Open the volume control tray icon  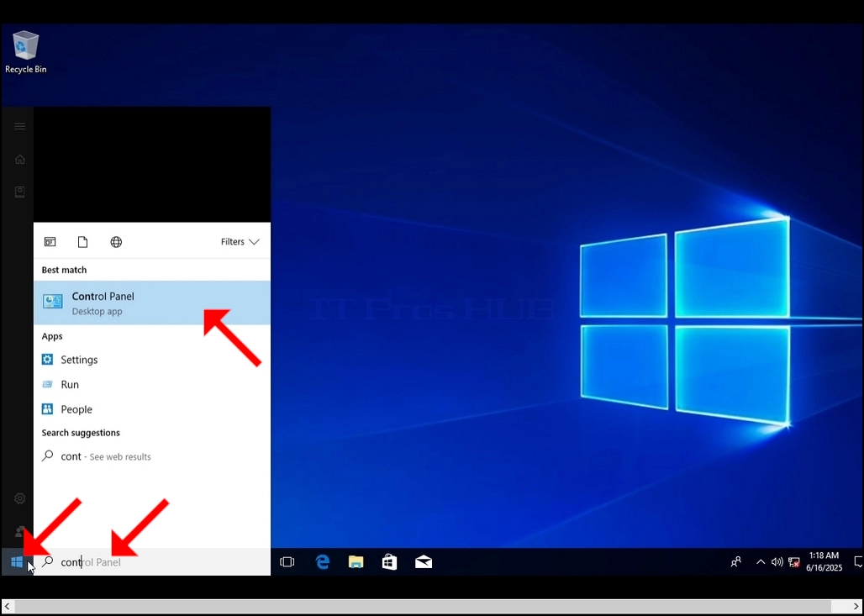(x=777, y=562)
